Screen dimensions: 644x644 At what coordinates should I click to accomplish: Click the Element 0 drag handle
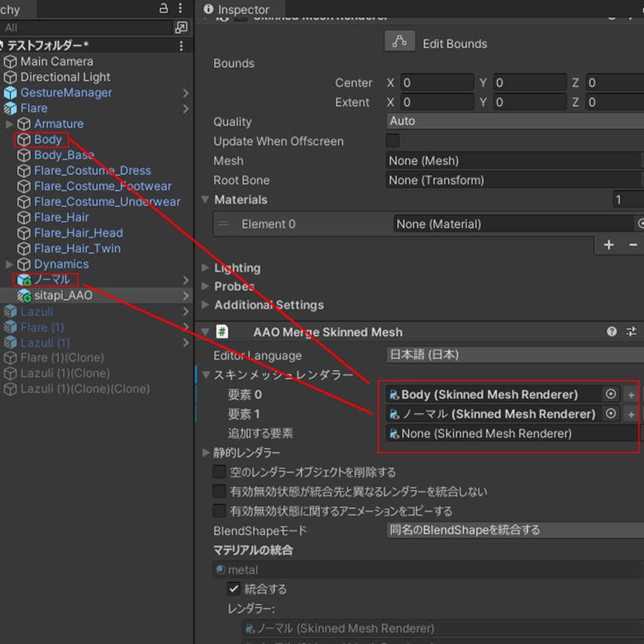coord(223,223)
